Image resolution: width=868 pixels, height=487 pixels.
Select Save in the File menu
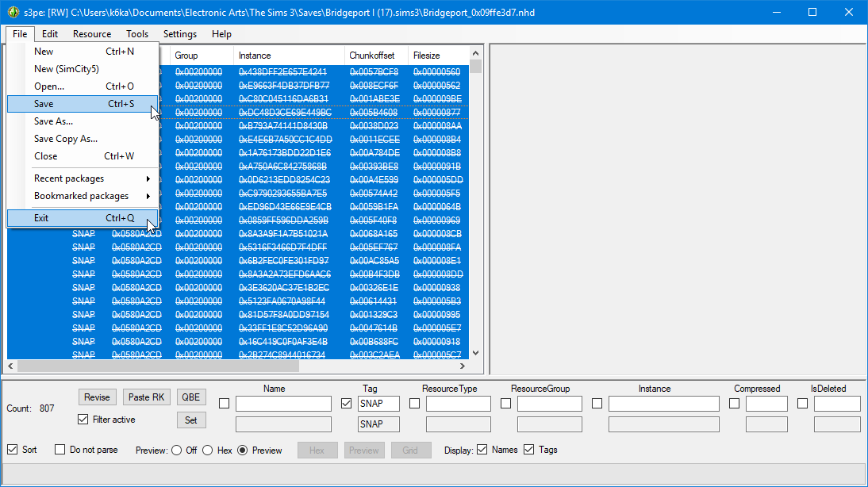coord(83,103)
